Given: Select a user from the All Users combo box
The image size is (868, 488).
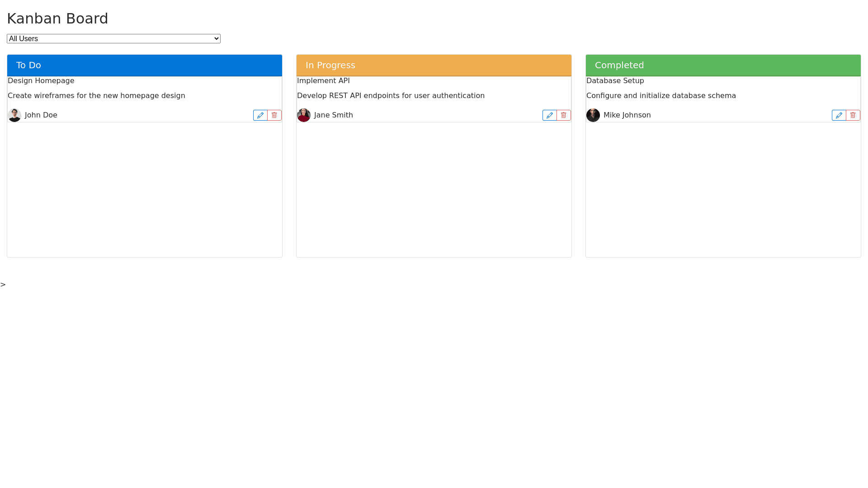Looking at the screenshot, I should click(113, 38).
